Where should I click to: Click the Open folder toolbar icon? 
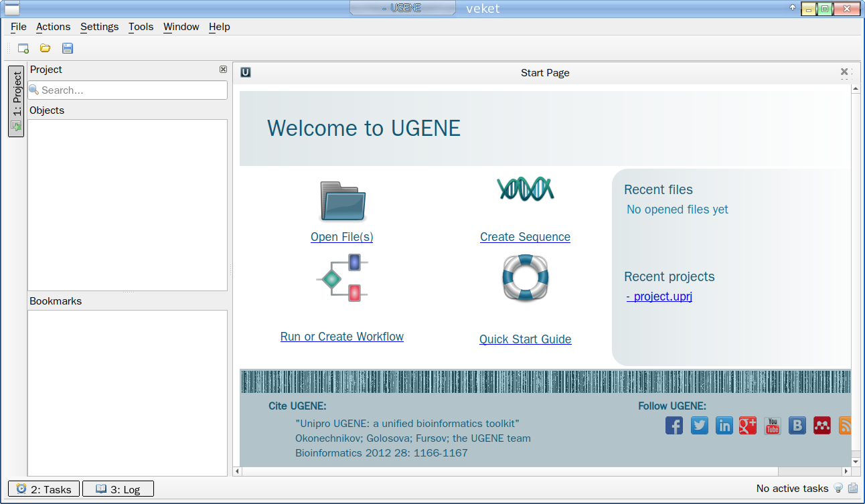pyautogui.click(x=45, y=48)
